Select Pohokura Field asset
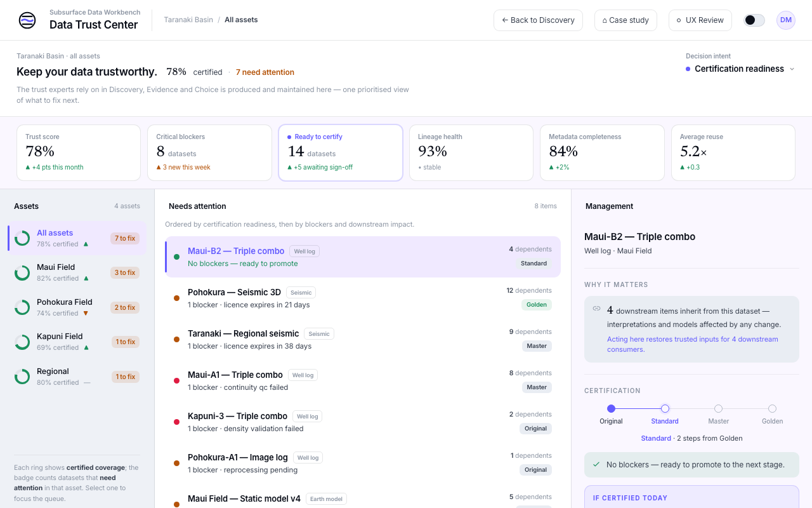 pyautogui.click(x=77, y=307)
